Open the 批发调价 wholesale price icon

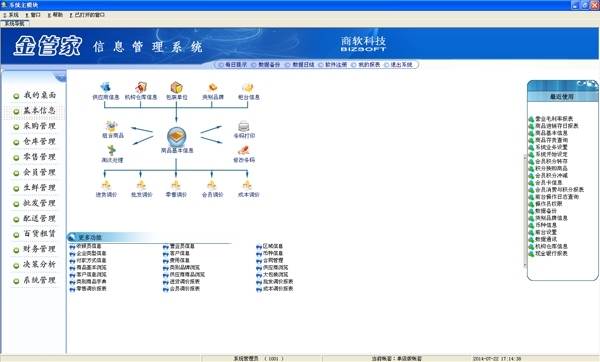pyautogui.click(x=141, y=186)
